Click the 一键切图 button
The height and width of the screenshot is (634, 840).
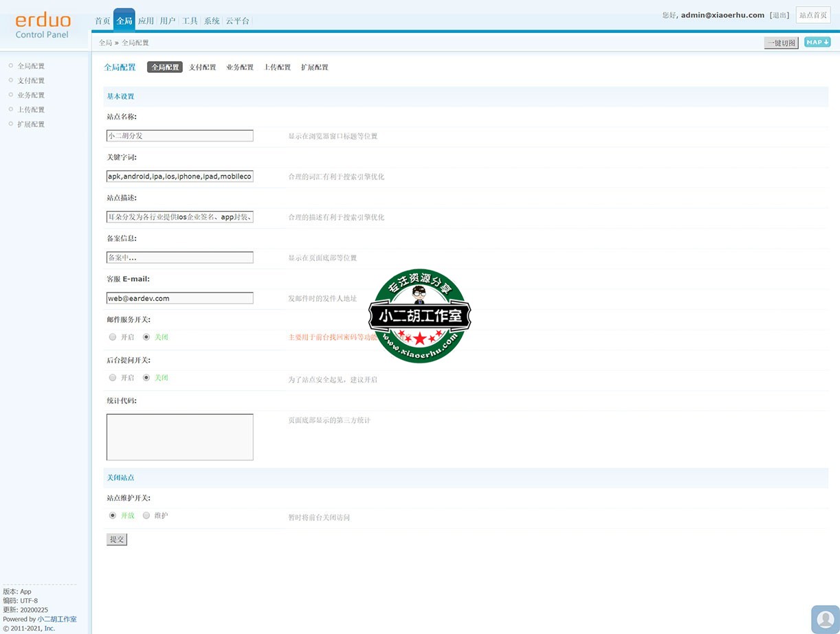click(x=781, y=42)
